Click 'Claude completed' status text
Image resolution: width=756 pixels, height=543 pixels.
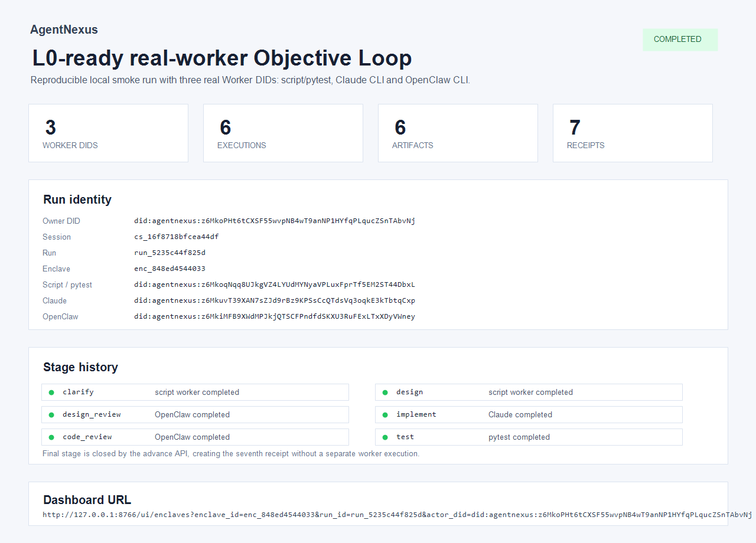(520, 415)
